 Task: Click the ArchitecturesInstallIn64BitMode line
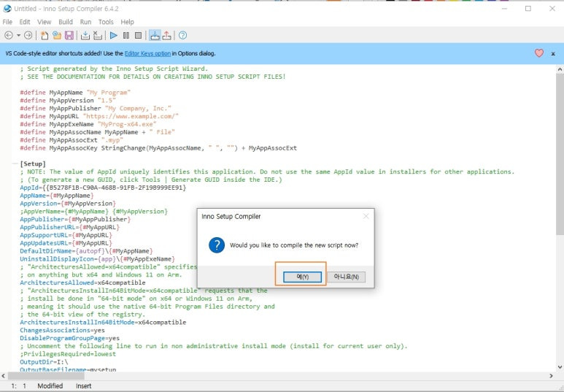point(103,322)
